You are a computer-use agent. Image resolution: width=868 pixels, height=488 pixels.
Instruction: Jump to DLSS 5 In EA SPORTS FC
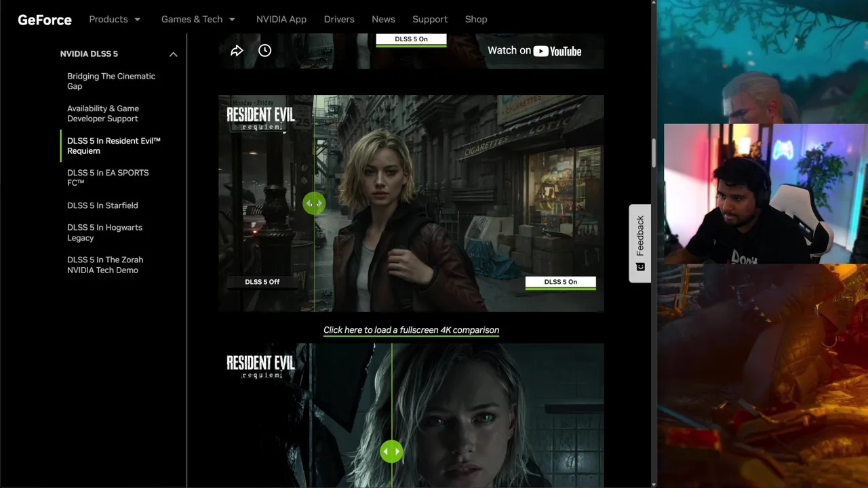108,178
